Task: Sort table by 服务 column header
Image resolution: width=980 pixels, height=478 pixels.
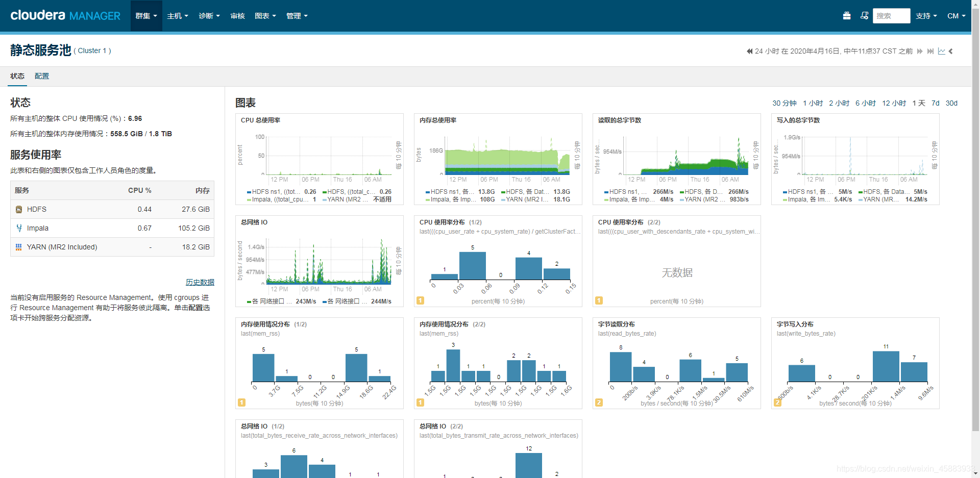Action: click(x=22, y=190)
